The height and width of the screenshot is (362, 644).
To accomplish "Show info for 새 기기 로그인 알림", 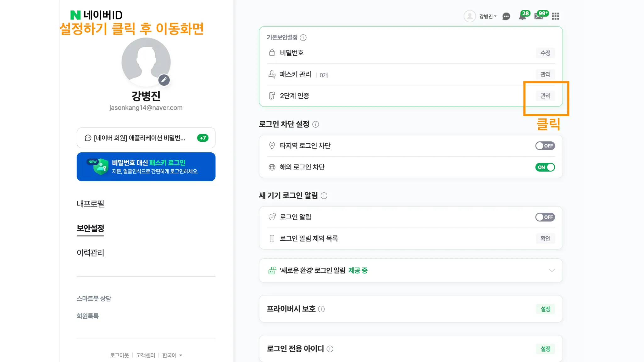I will click(x=324, y=196).
